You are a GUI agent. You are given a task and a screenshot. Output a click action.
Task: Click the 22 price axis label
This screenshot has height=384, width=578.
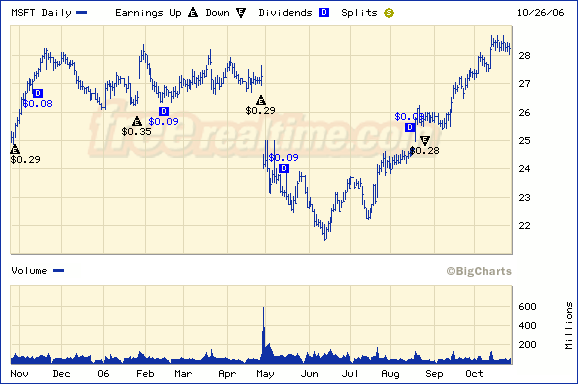pos(524,226)
